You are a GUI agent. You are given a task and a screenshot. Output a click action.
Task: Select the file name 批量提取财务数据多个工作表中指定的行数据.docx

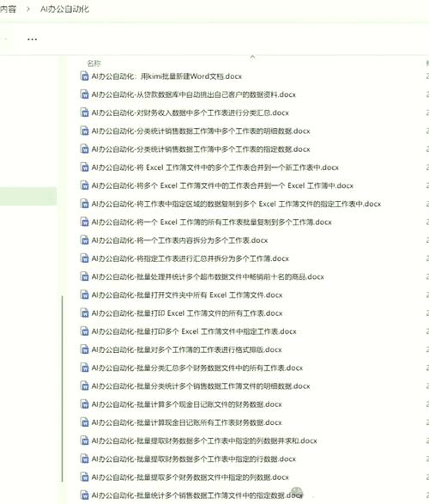pos(194,458)
